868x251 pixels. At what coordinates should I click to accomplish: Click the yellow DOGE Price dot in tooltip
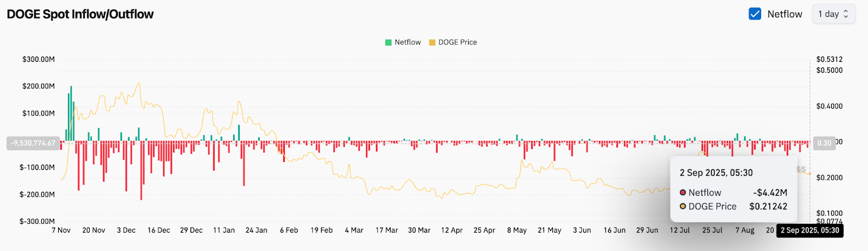pos(683,206)
